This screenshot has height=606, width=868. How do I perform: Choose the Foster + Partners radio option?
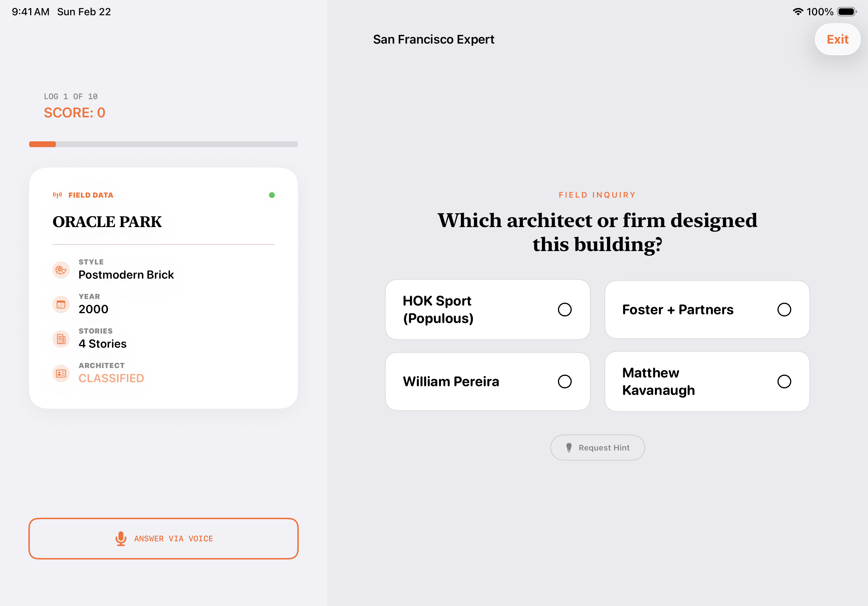[x=784, y=310]
